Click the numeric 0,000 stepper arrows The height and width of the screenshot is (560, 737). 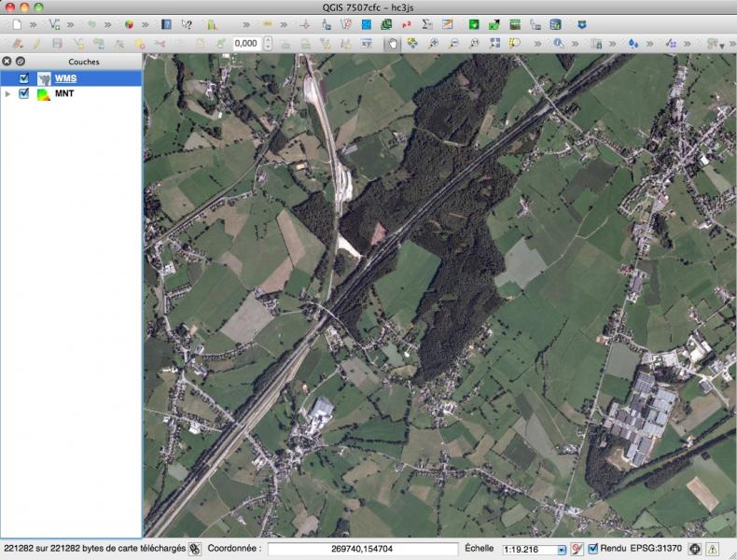[x=268, y=43]
